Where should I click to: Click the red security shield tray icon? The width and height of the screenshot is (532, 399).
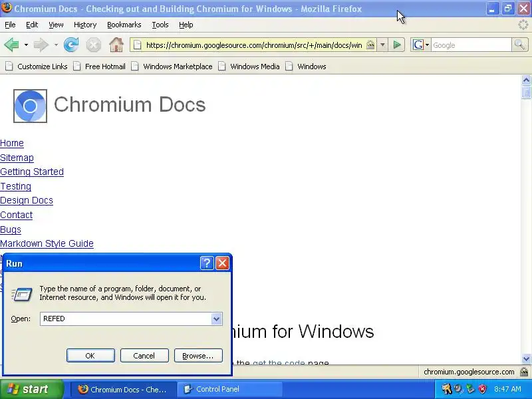click(x=482, y=389)
